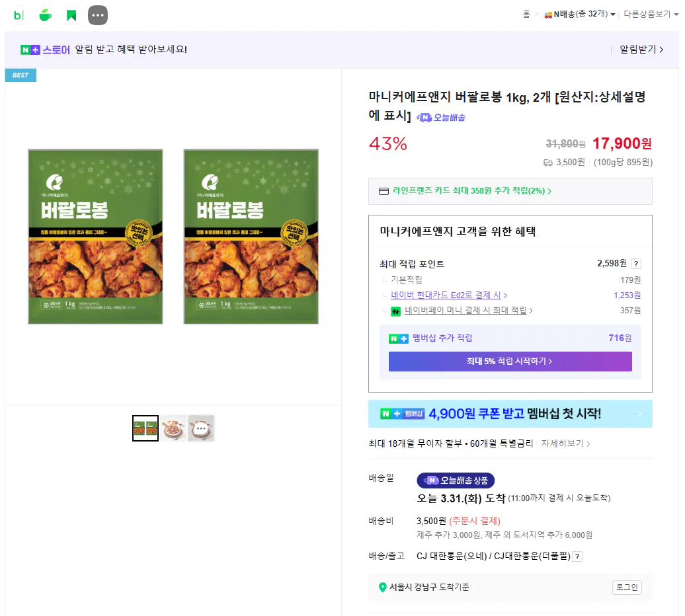The image size is (685, 616).
Task: Open the gray more options dots icon
Action: click(98, 15)
